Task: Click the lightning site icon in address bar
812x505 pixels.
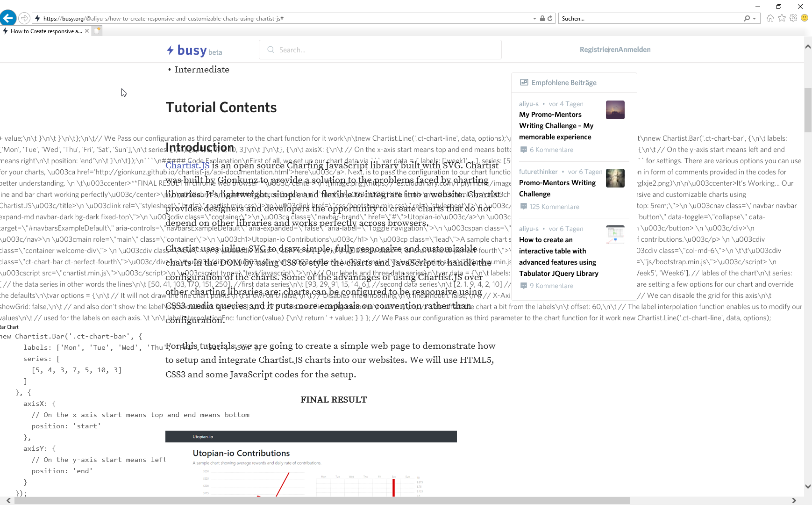Action: [x=37, y=18]
